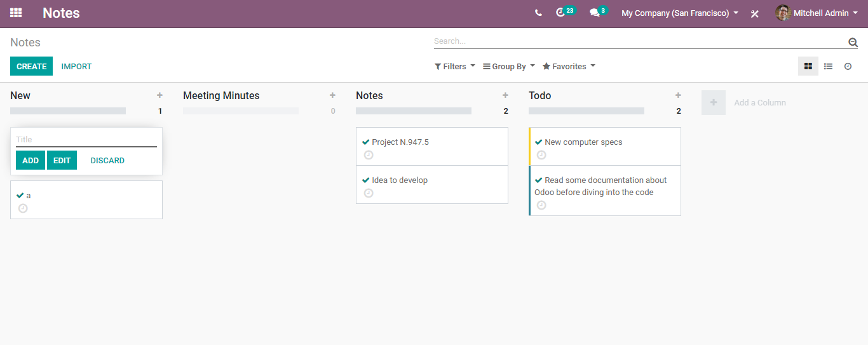Screen dimensions: 868x345
Task: Click the Todo column header
Action: [540, 95]
